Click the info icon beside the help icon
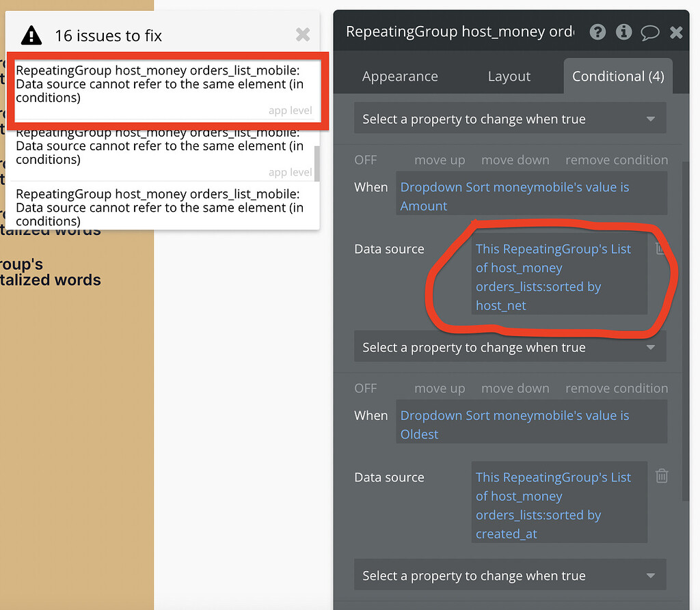Image resolution: width=700 pixels, height=610 pixels. (x=623, y=32)
